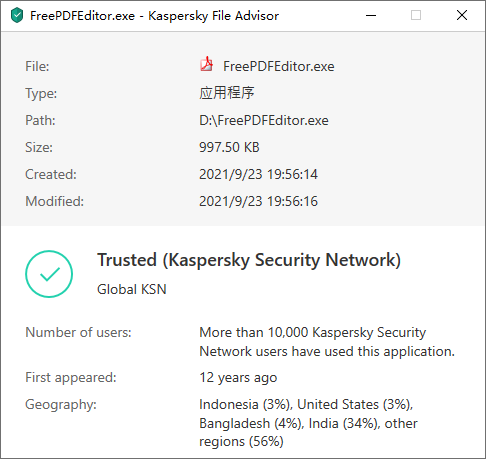
Task: Click the Number of users description text
Action: (x=327, y=342)
